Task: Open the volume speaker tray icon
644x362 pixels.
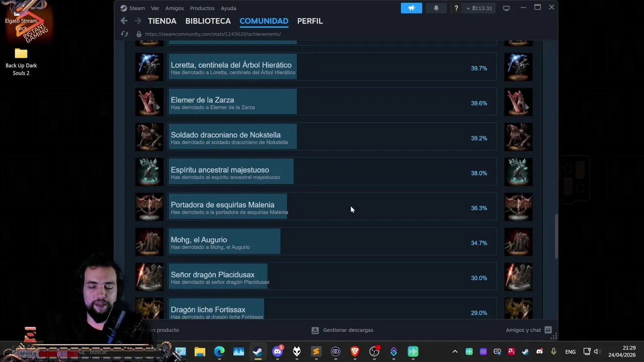Action: [x=596, y=351]
